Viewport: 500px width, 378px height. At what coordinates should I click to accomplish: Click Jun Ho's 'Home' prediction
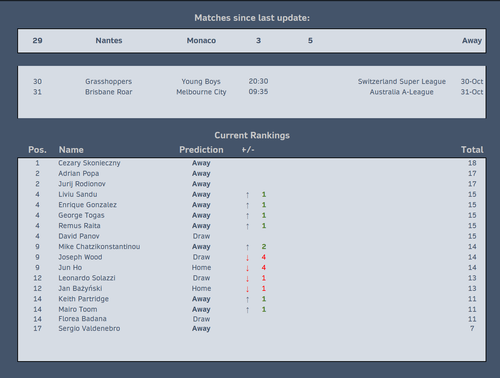(x=201, y=267)
